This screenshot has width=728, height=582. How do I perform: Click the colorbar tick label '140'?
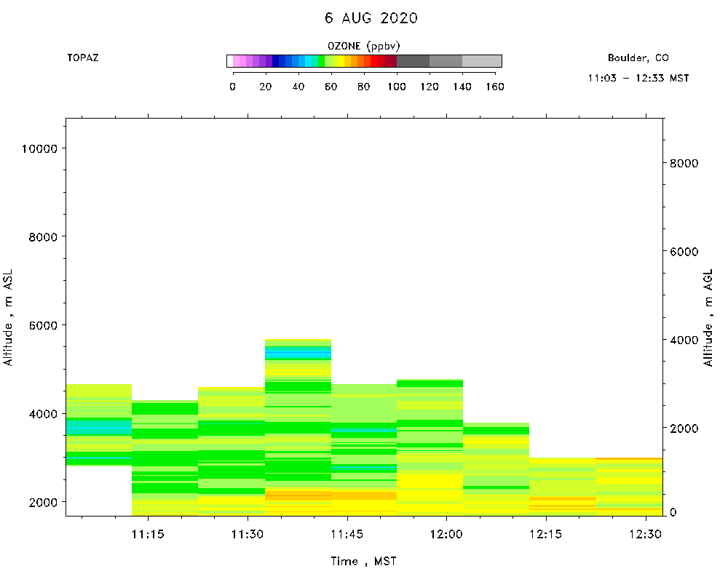point(462,87)
